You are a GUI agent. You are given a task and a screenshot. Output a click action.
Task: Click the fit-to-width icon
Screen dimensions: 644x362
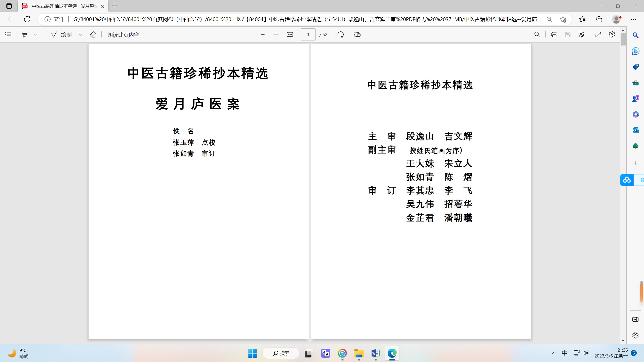pos(290,34)
